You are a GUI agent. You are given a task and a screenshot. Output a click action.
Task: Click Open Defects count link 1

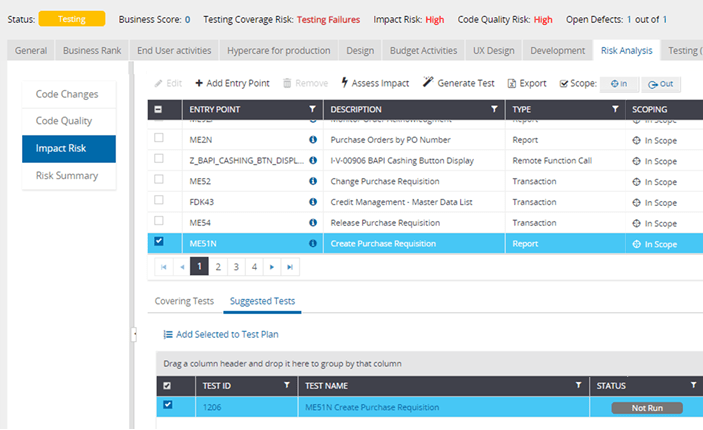629,20
